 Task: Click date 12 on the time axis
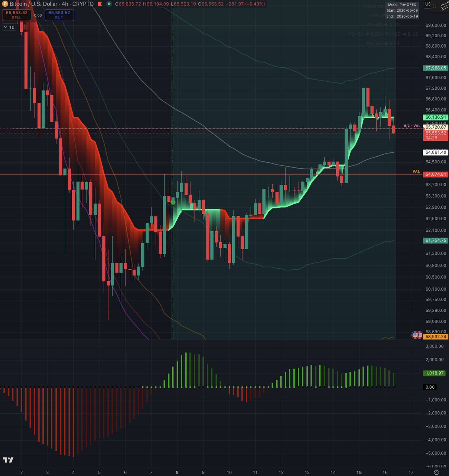point(281,472)
